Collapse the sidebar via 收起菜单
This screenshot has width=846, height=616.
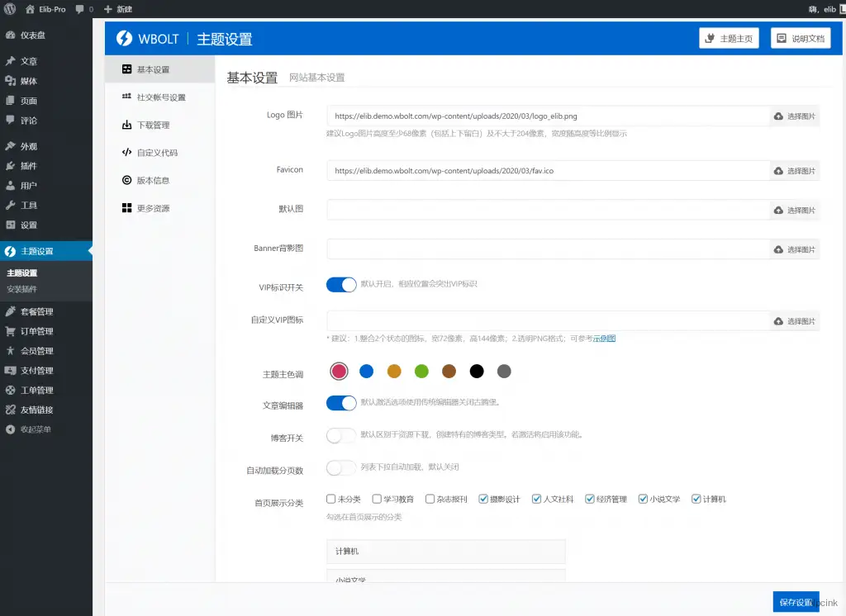click(x=29, y=429)
